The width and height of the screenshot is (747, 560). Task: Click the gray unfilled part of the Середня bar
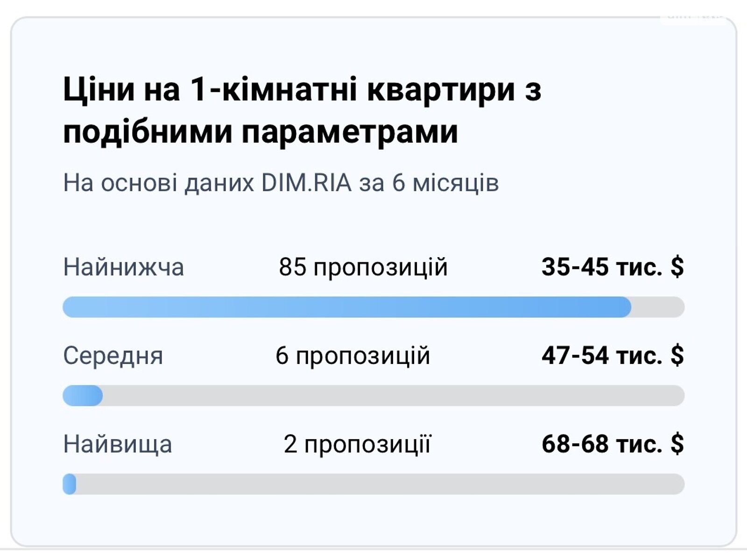[x=393, y=396]
